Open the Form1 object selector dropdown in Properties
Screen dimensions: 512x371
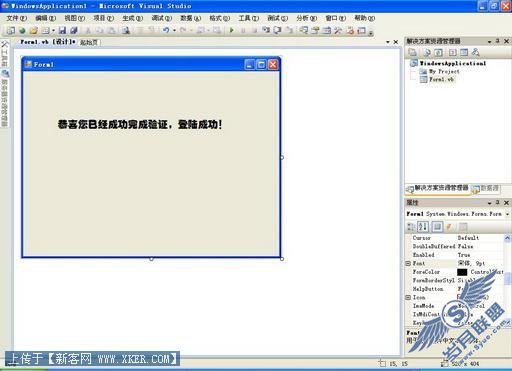click(508, 214)
